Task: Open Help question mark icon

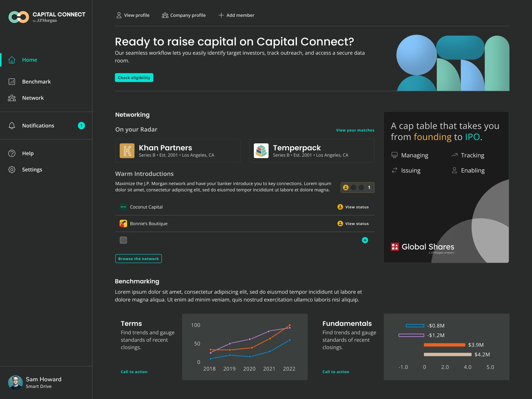Action: click(12, 153)
